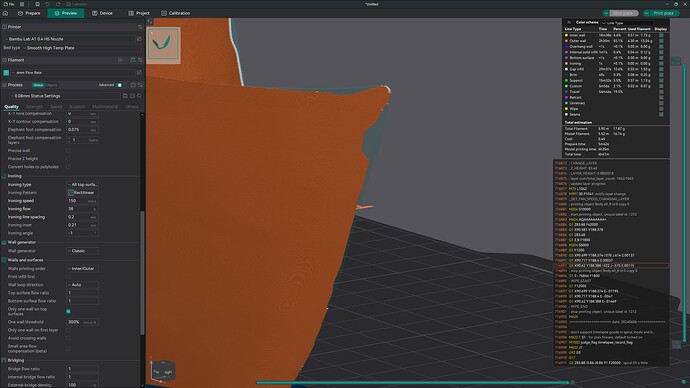
Task: Edit the Bambu Lab A1 printer preset
Action: pos(139,39)
